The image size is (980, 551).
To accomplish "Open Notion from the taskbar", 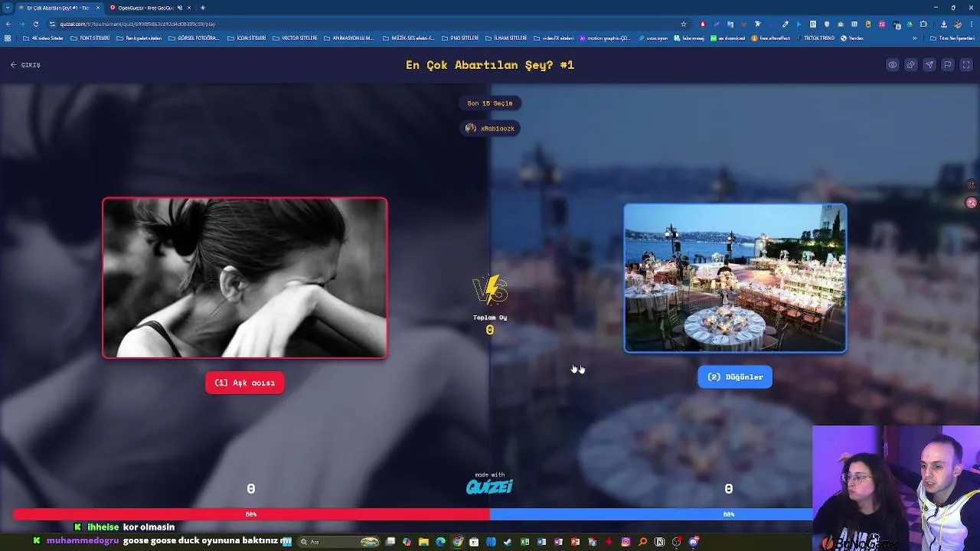I will (x=659, y=542).
